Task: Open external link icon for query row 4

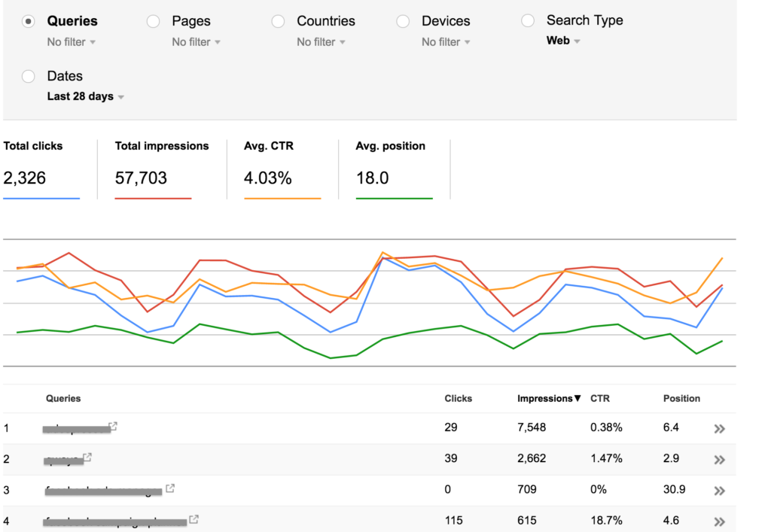Action: pyautogui.click(x=194, y=519)
